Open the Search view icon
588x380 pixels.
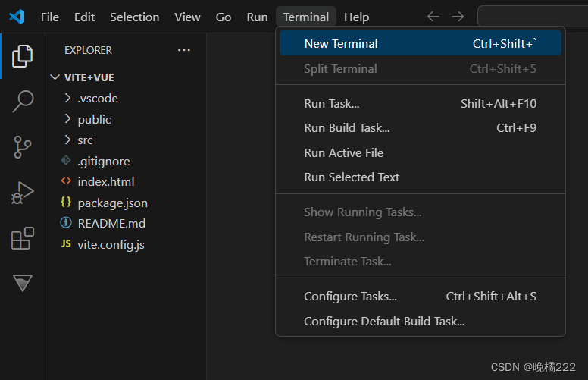coord(23,101)
